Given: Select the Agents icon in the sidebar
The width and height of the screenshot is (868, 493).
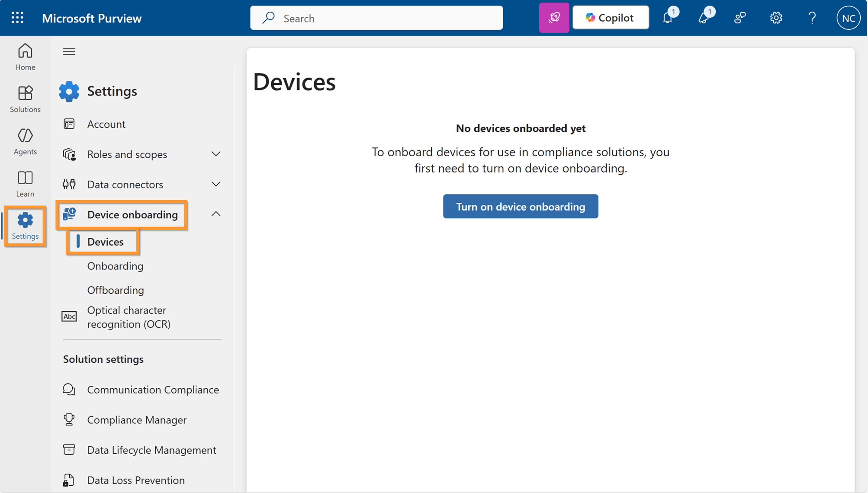Looking at the screenshot, I should point(25,141).
